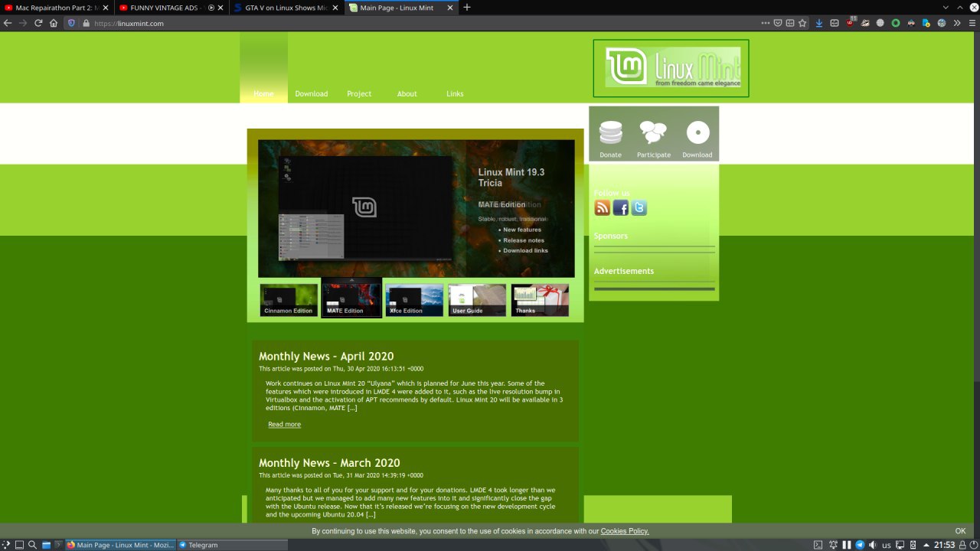Open uBlock Origin extension popup
This screenshot has height=551, width=980.
pyautogui.click(x=850, y=23)
